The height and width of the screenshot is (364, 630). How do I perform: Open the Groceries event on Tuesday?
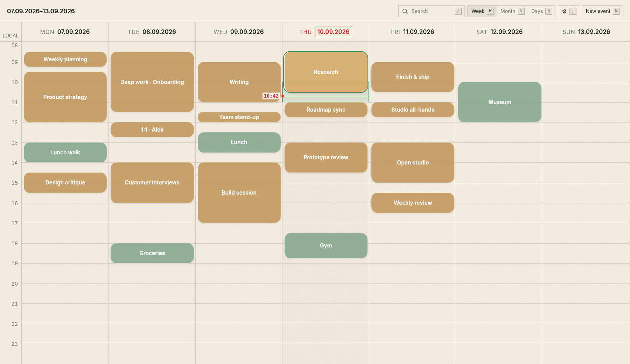coord(152,253)
